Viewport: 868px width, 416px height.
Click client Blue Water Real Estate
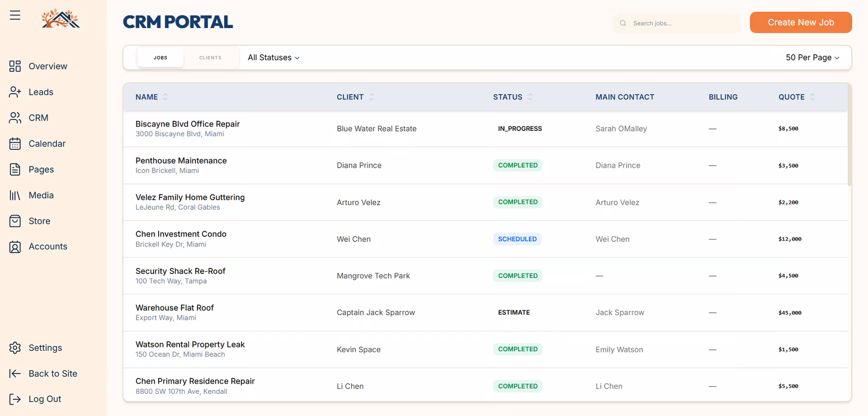coord(376,129)
